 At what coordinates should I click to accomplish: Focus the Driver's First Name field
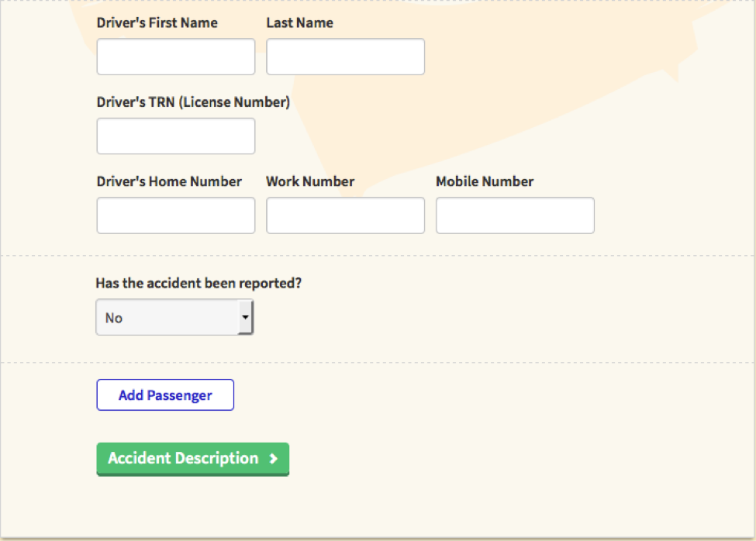175,57
